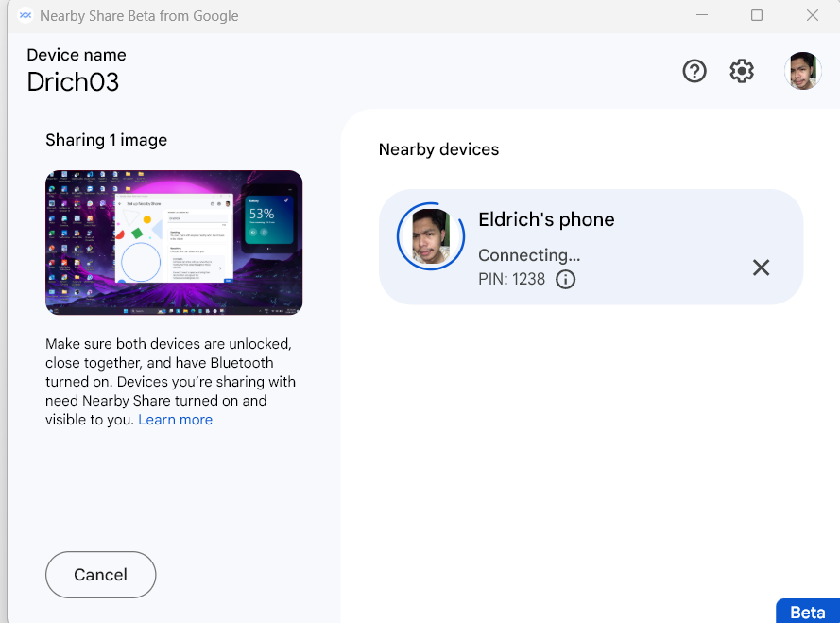Select the shared desktop screenshot thumbnail
The image size is (840, 623).
point(174,242)
